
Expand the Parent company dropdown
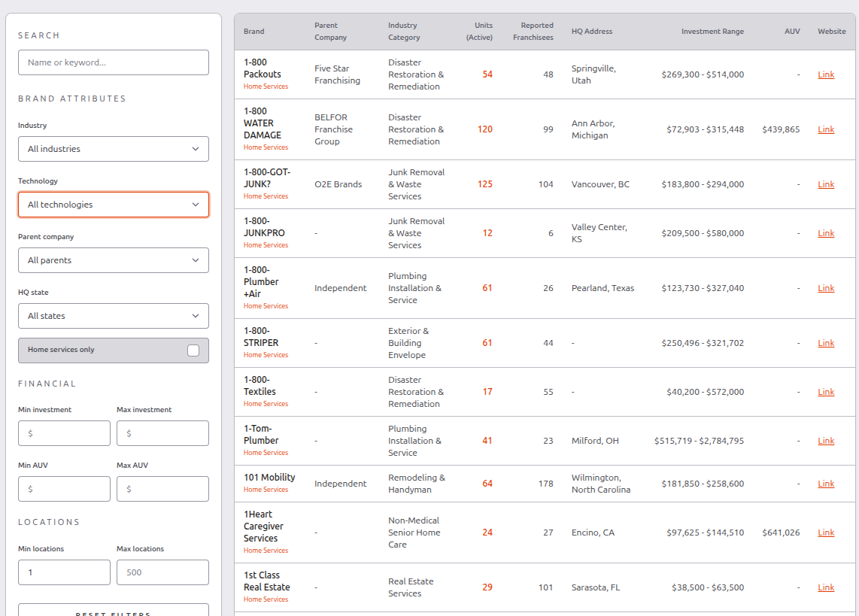(113, 260)
